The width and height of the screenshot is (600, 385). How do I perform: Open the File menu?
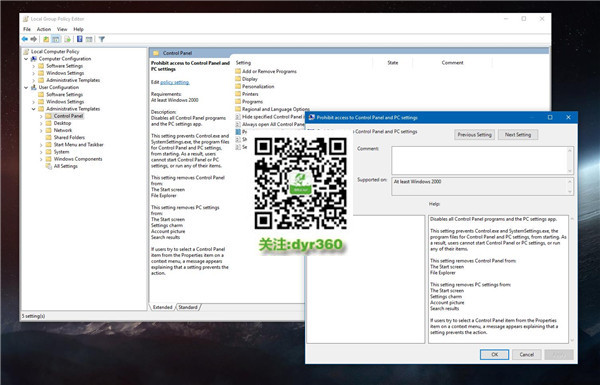[x=27, y=29]
